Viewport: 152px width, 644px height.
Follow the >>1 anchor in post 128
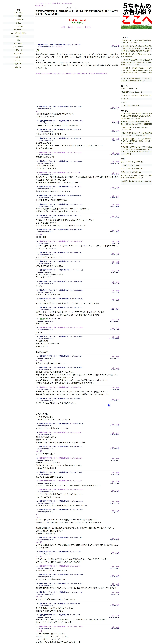[x=38, y=111]
